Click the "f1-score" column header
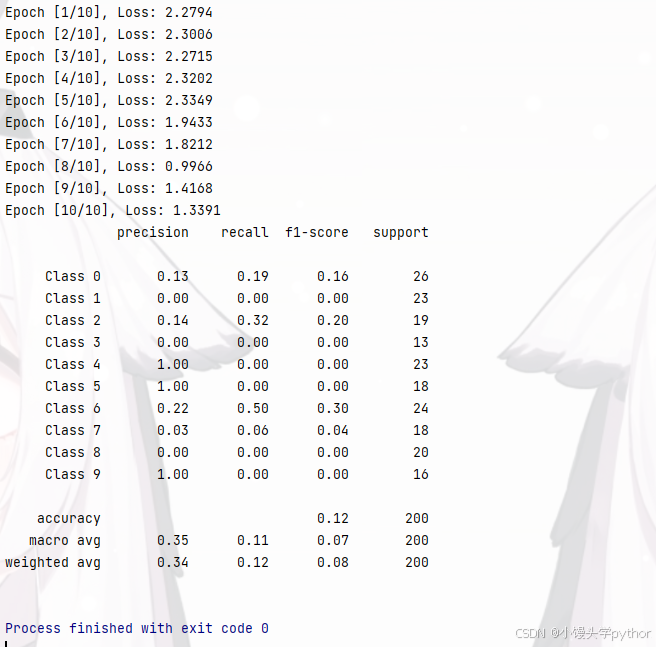This screenshot has height=647, width=656. [317, 232]
